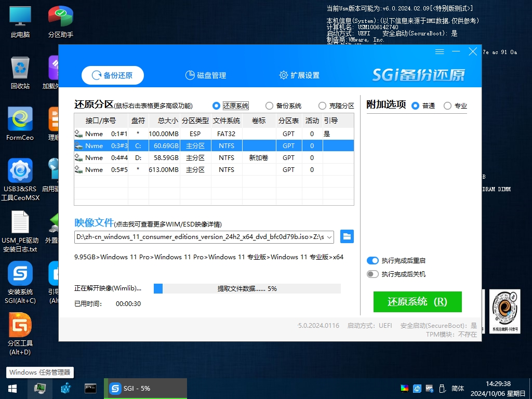The height and width of the screenshot is (399, 532).
Task: Select the 613.00MB NTFS partition row
Action: [x=214, y=169]
